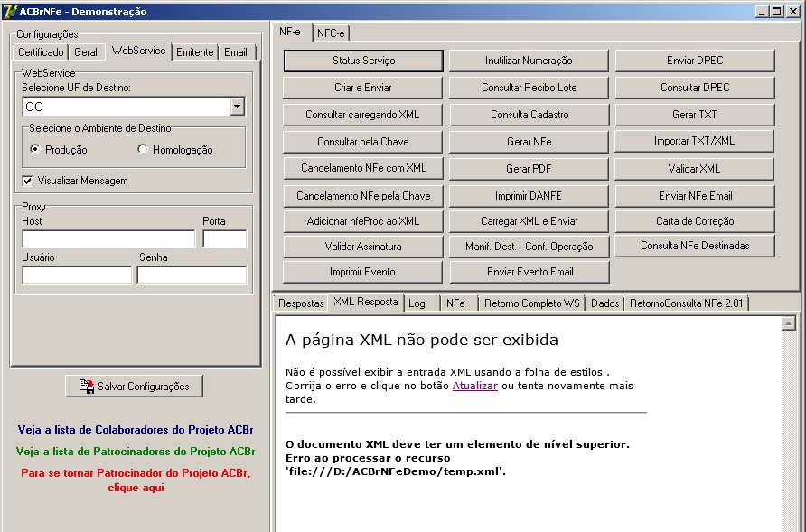
Task: Click the Gerar NFe button
Action: 529,142
